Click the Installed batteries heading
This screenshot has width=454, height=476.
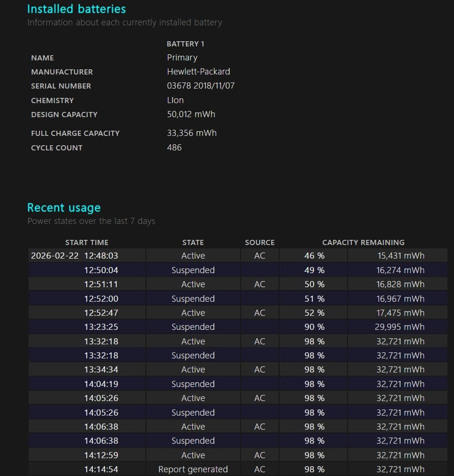76,9
